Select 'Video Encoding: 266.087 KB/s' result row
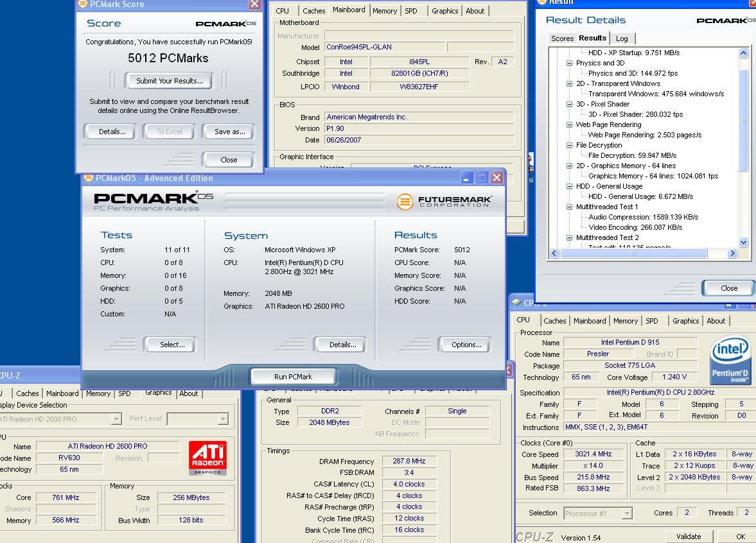 635,227
